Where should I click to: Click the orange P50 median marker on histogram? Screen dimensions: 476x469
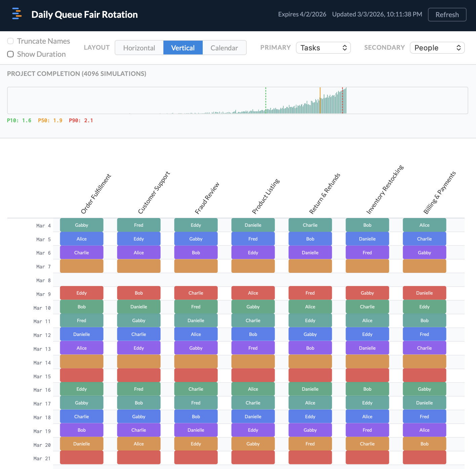(320, 101)
